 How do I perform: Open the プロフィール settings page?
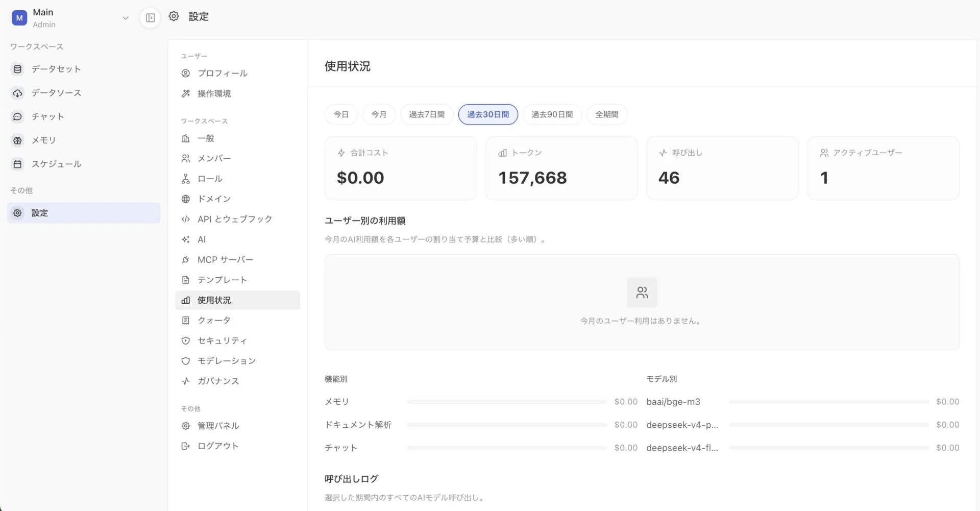tap(237, 74)
